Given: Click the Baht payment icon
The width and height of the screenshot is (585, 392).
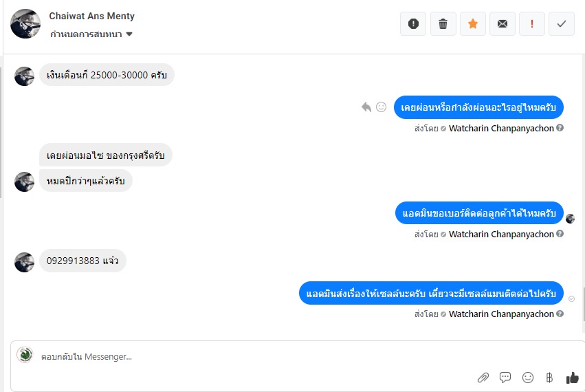Looking at the screenshot, I should point(549,378).
